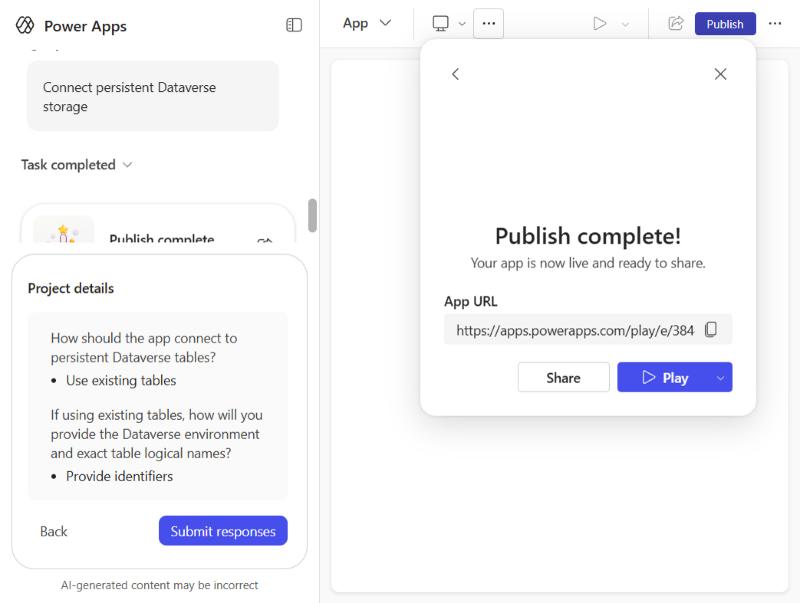Click the Provide identifiers answer
The width and height of the screenshot is (800, 603).
coord(119,476)
